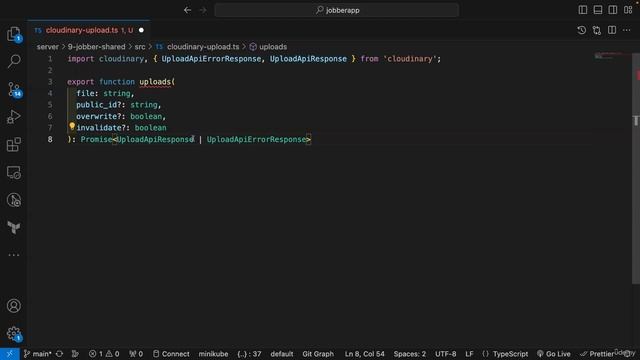Start Go Live server

click(553, 354)
